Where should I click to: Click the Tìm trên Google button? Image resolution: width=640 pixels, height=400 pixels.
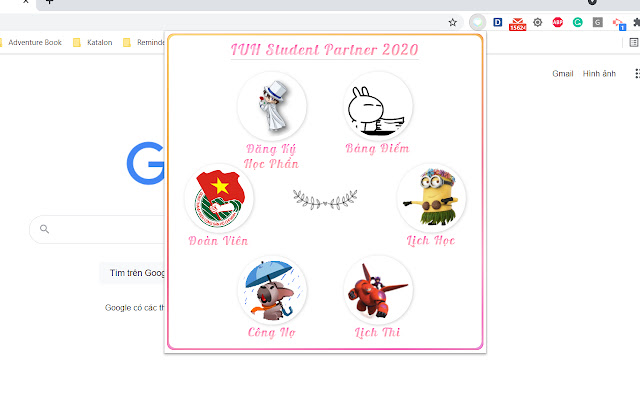[133, 273]
